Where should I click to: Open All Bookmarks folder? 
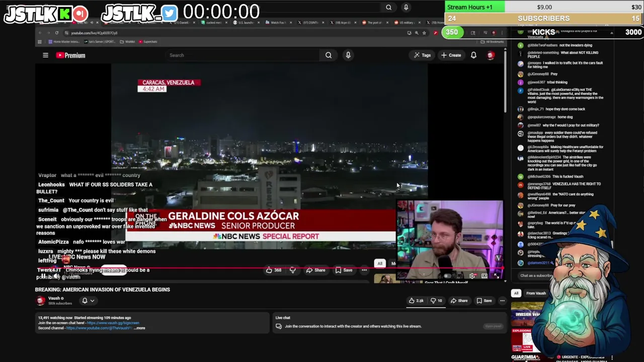point(491,42)
